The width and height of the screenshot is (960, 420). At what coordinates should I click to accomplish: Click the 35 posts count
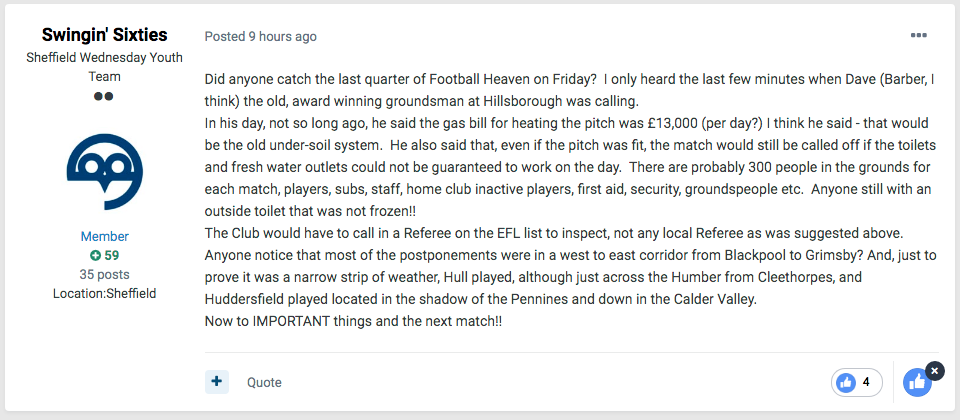[105, 274]
